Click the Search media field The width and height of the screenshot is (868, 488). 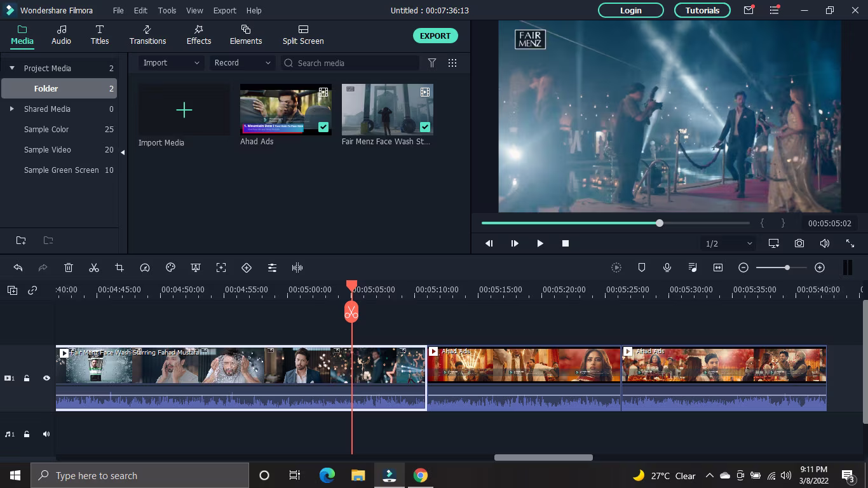point(350,63)
